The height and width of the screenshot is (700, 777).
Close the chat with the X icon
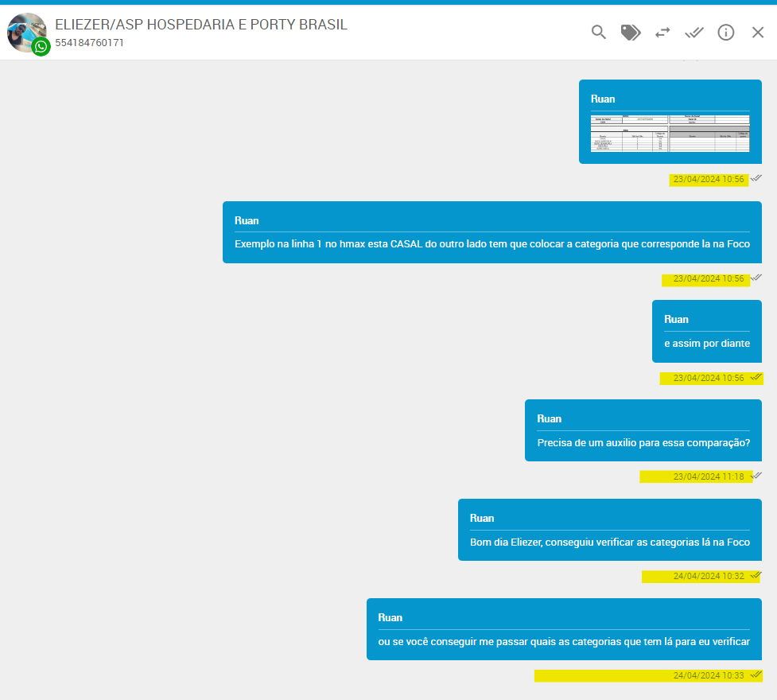758,32
